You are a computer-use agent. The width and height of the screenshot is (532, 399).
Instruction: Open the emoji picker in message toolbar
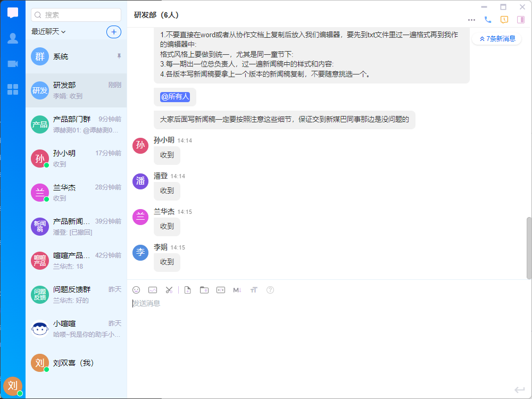pos(136,290)
